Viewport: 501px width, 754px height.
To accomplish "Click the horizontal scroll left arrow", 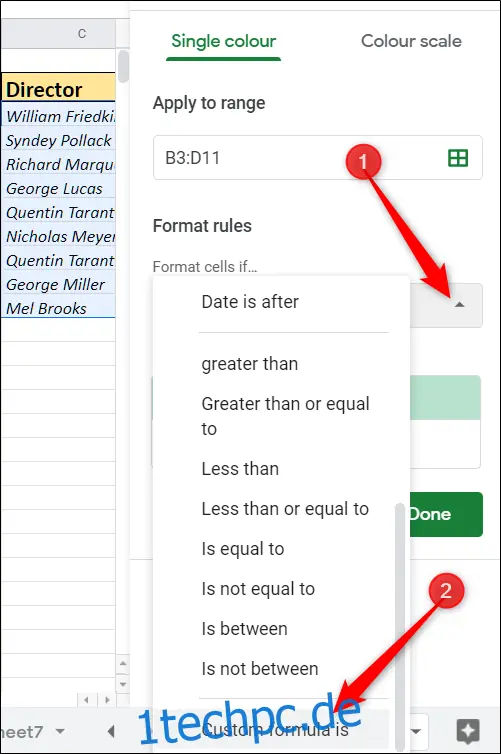I will point(87,699).
